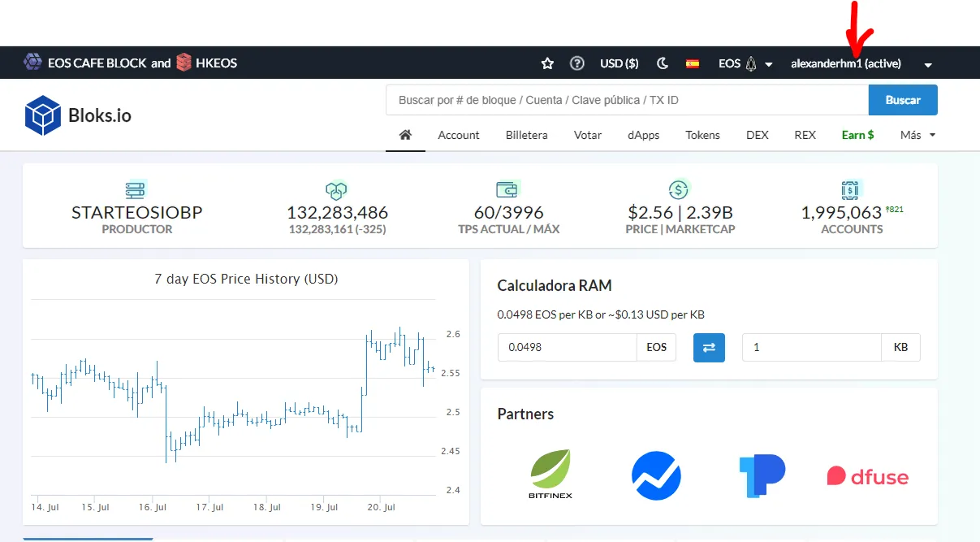
Task: Open the help question mark icon
Action: pyautogui.click(x=577, y=63)
